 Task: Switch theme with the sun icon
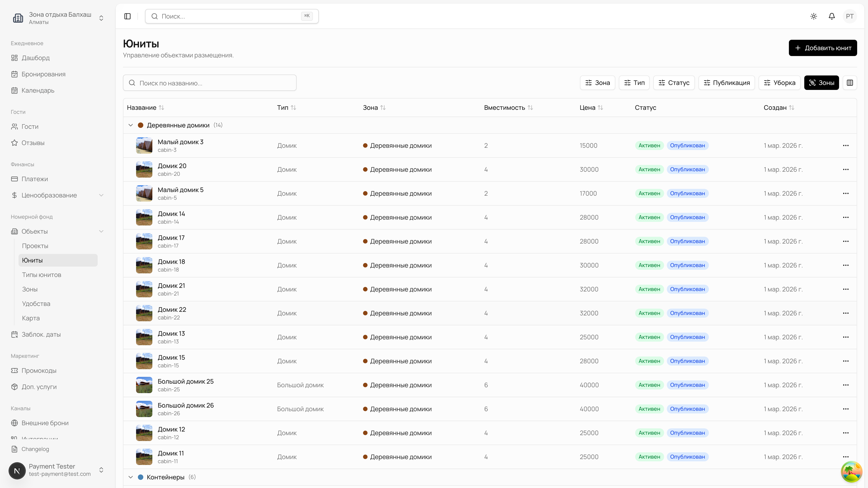[x=814, y=16]
